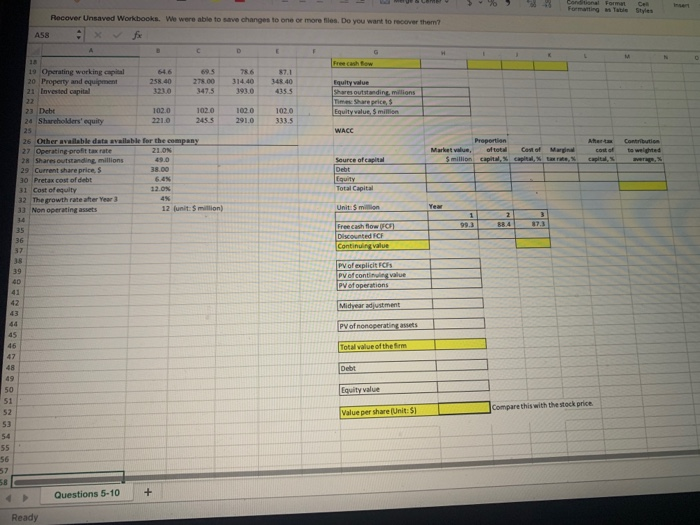Select 'Discounted FCF' row label
Image resolution: width=700 pixels, height=525 pixels.
tap(382, 236)
